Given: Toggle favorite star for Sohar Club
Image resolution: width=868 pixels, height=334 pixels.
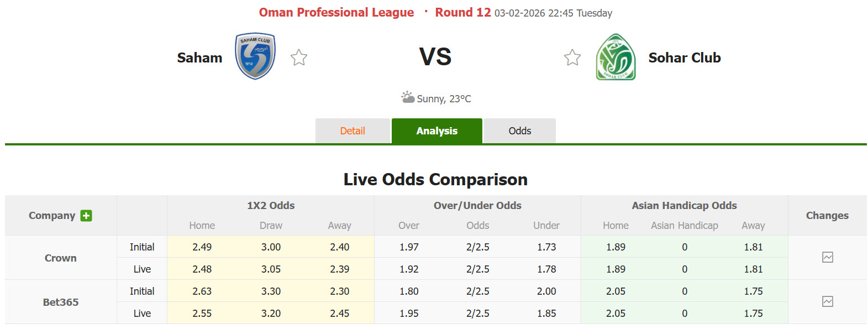Looking at the screenshot, I should (572, 58).
